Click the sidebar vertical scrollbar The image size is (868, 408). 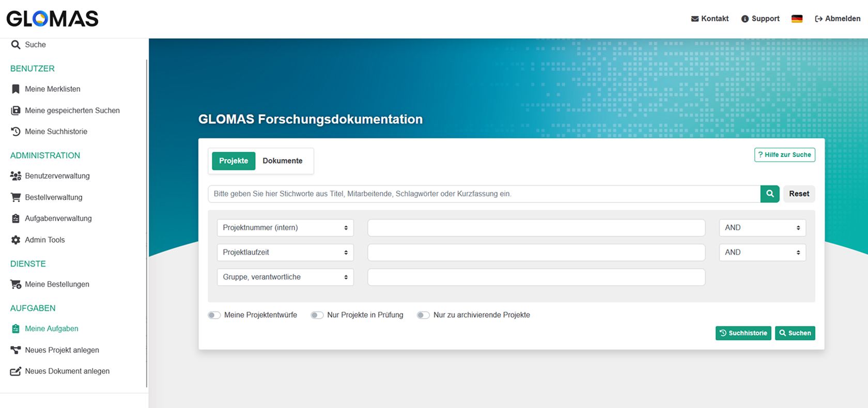point(147,222)
